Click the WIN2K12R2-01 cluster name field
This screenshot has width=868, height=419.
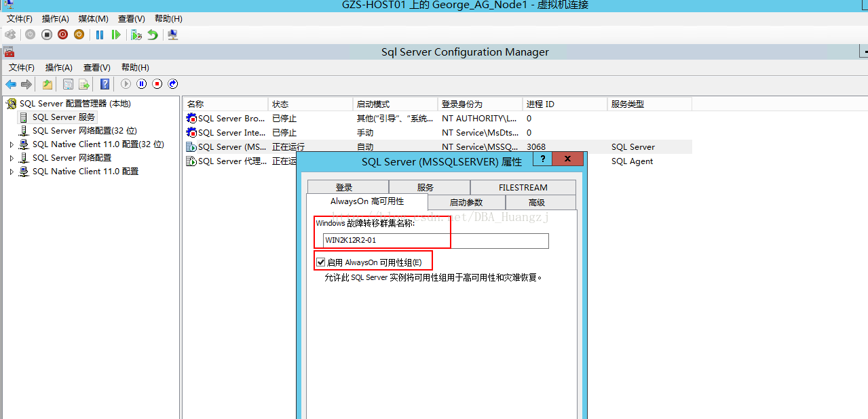(x=436, y=241)
